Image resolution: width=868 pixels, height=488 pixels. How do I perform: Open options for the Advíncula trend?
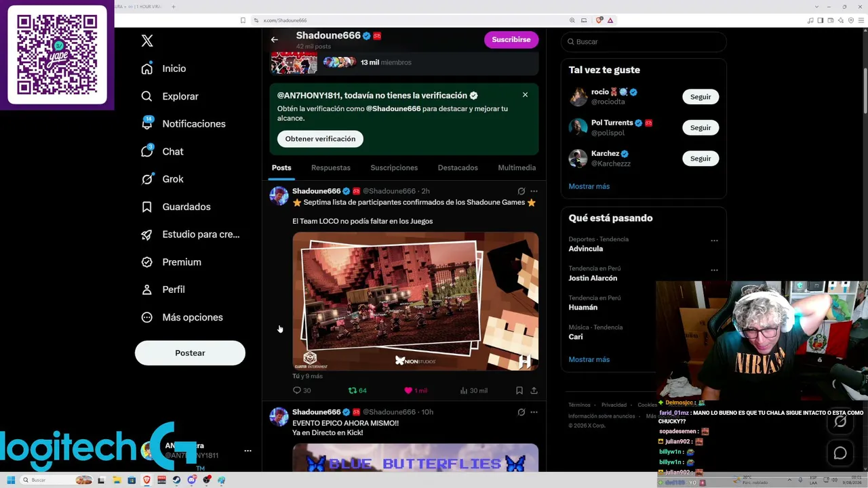[714, 241]
